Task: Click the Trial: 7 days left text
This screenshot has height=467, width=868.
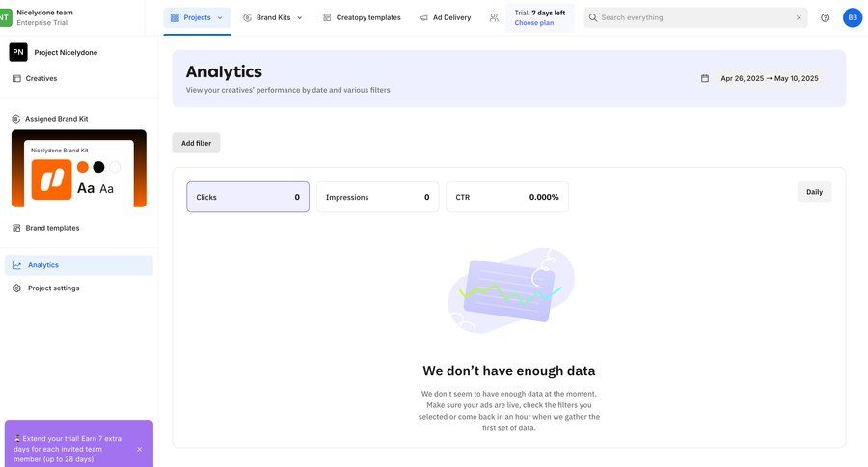Action: [x=540, y=13]
